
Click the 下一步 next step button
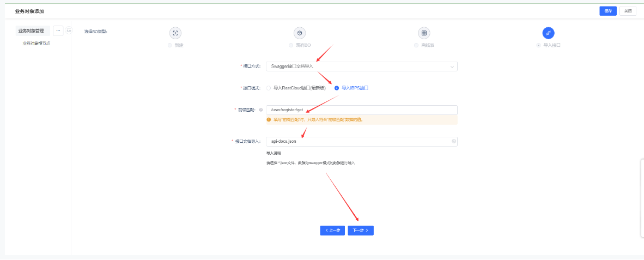pyautogui.click(x=361, y=231)
